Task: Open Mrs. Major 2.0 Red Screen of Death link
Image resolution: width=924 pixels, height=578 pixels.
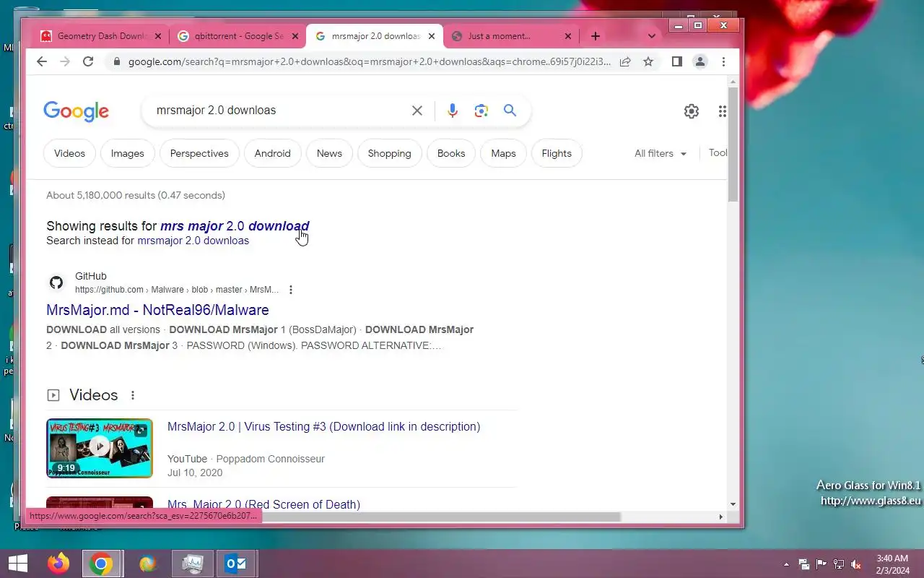Action: point(263,504)
